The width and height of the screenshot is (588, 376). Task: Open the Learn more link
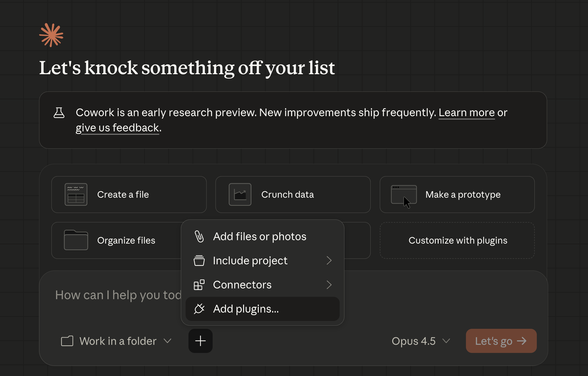coord(467,112)
